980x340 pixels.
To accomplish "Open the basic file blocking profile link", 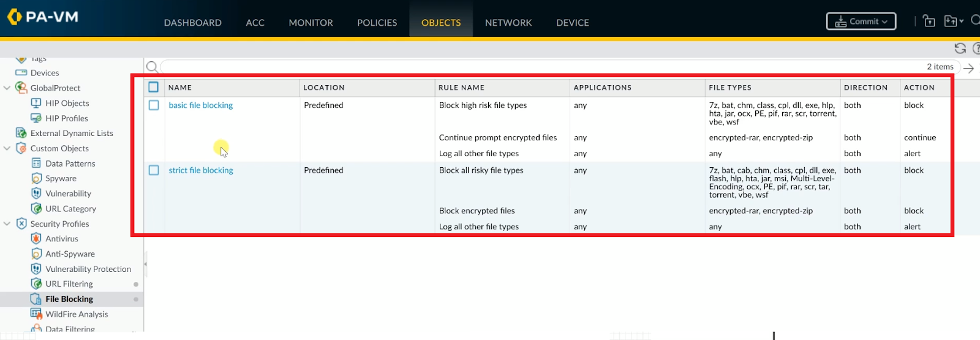I will (201, 105).
